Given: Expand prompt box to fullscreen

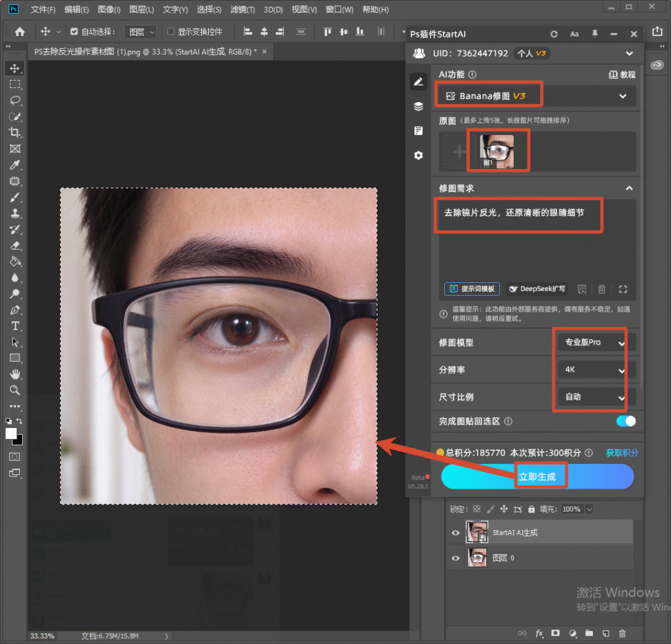Looking at the screenshot, I should (623, 290).
